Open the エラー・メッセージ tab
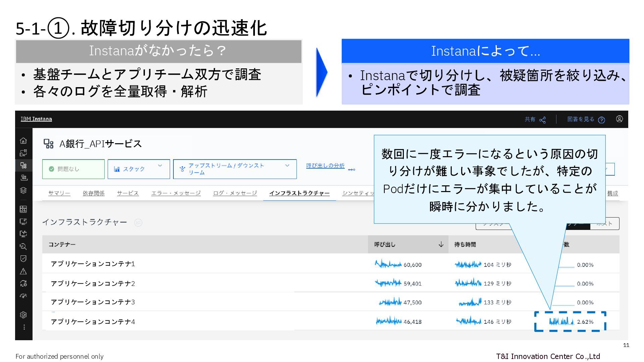Image resolution: width=644 pixels, height=362 pixels. click(176, 193)
